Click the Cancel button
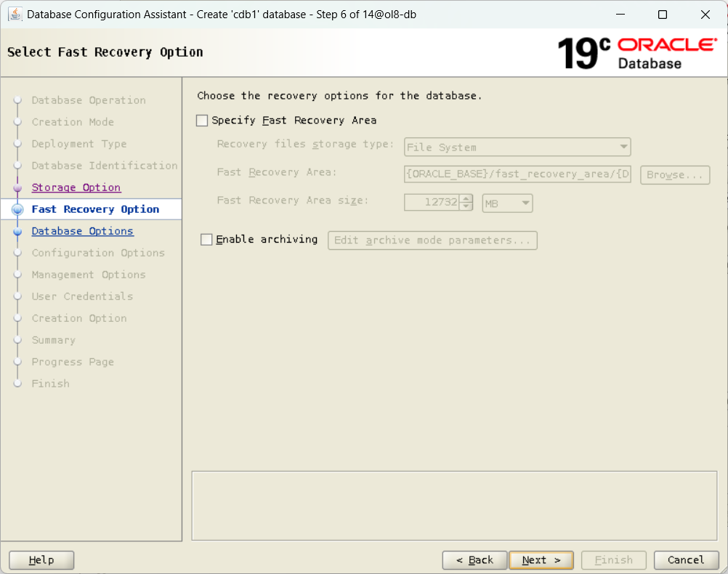 pyautogui.click(x=686, y=560)
